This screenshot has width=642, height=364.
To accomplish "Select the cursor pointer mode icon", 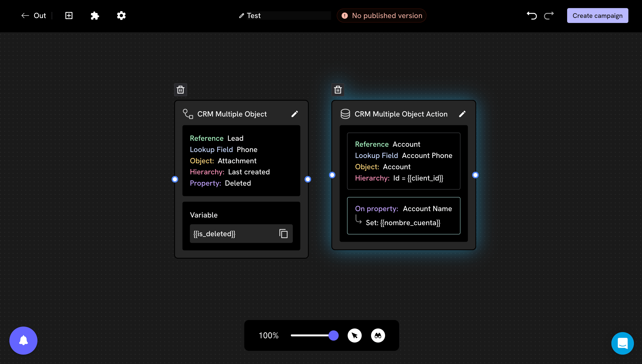I will (x=354, y=335).
